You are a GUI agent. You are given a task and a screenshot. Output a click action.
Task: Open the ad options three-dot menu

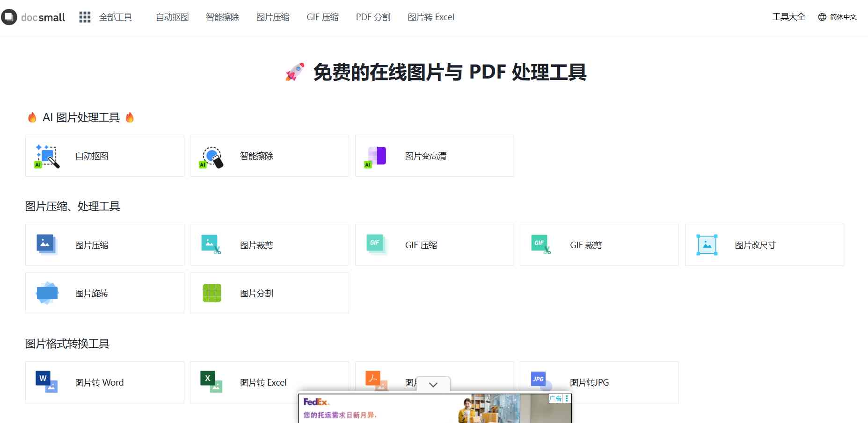pyautogui.click(x=567, y=399)
